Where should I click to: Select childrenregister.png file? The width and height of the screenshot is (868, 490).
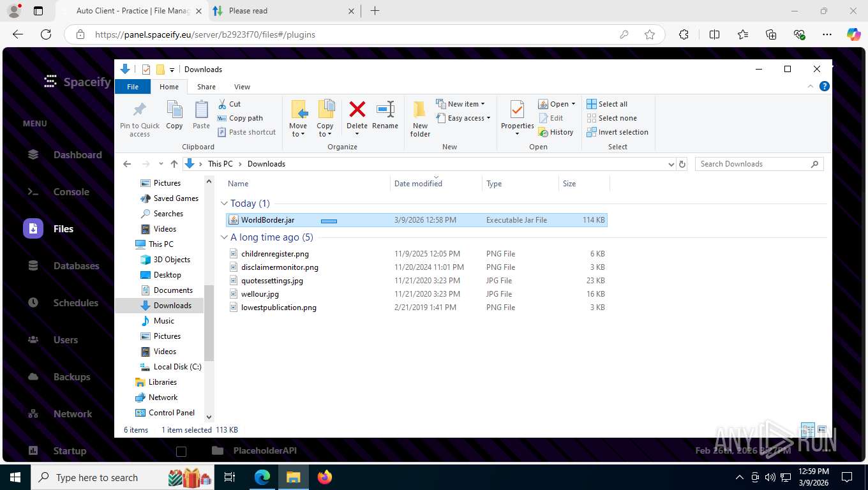pos(417,254)
